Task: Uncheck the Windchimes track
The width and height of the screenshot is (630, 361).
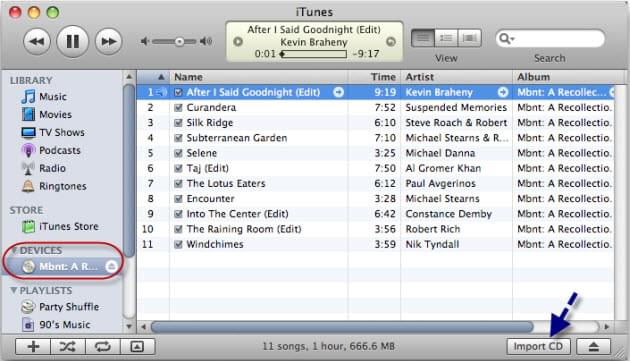Action: [x=178, y=244]
